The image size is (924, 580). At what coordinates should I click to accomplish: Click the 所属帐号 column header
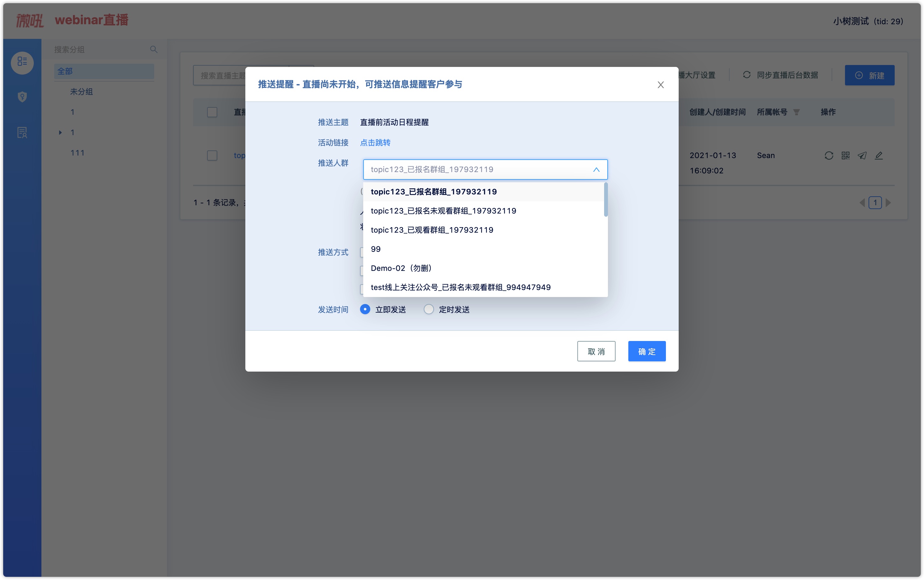772,112
